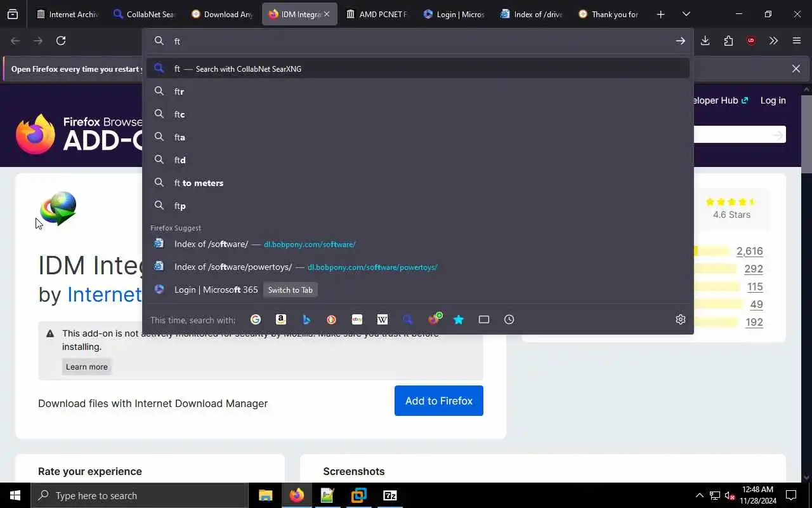The width and height of the screenshot is (812, 508).
Task: Switch to the AMD PCNET tab
Action: (x=377, y=14)
